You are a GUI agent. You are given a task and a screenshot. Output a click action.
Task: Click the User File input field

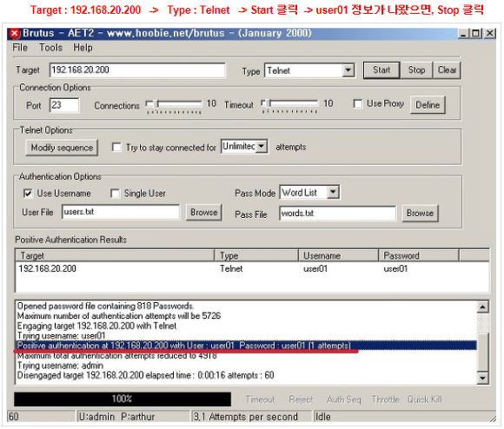pos(121,212)
